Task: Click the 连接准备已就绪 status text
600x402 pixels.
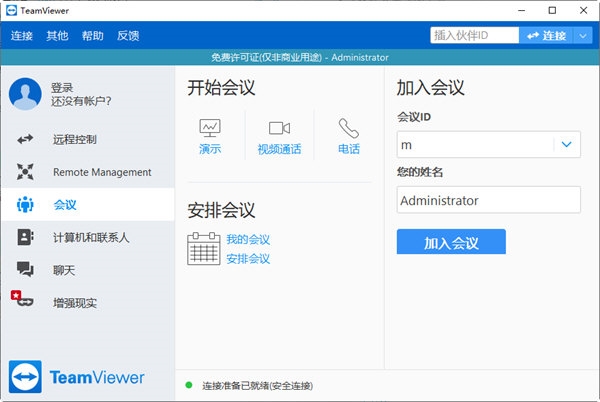Action: click(258, 386)
